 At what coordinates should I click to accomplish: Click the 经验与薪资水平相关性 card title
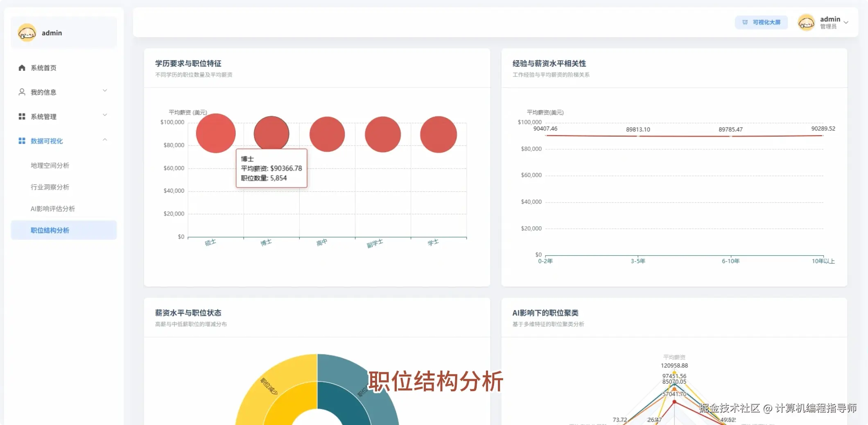[x=549, y=63]
